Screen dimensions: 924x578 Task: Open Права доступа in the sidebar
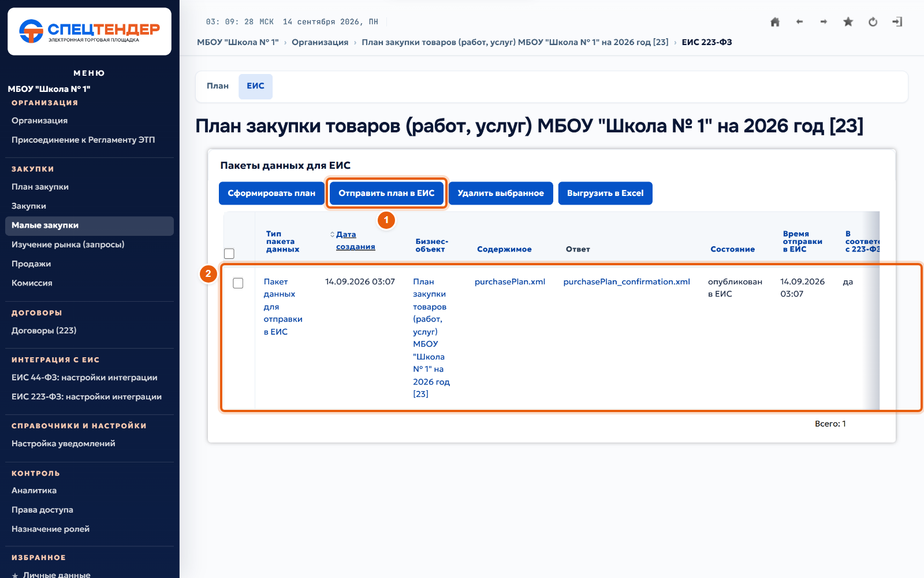(90, 510)
